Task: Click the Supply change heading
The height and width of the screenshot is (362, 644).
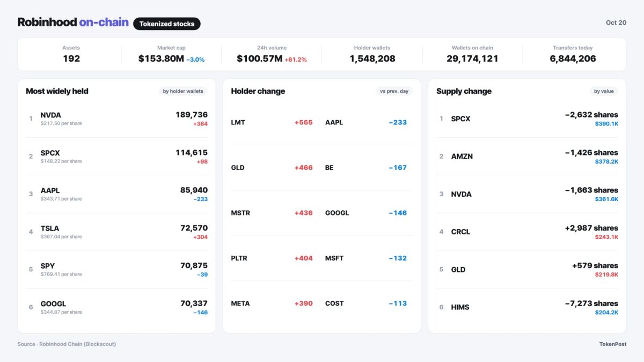Action: pyautogui.click(x=464, y=91)
